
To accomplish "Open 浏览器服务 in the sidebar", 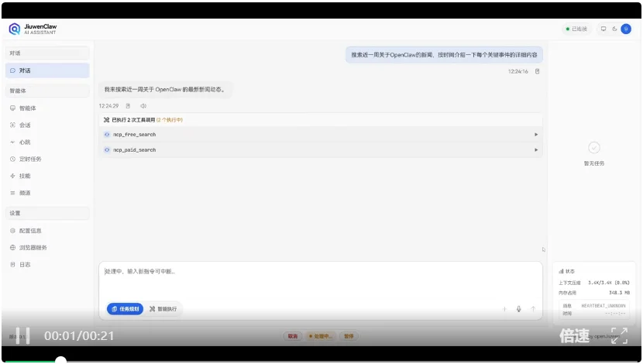I will coord(33,248).
